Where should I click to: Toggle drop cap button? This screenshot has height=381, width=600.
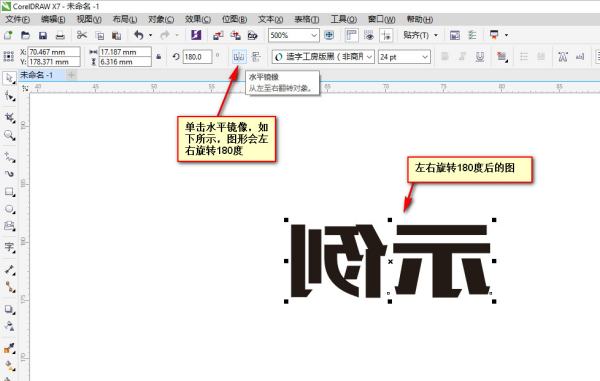coord(541,57)
